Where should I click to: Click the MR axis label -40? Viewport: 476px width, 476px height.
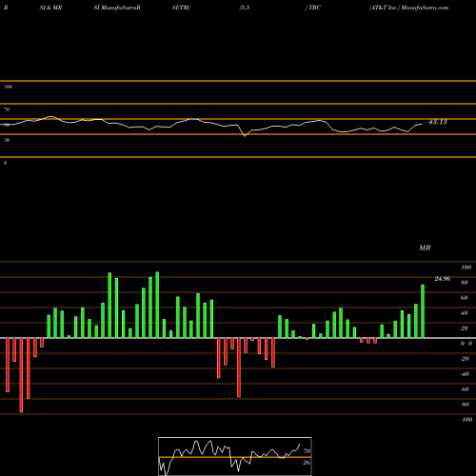tap(465, 374)
